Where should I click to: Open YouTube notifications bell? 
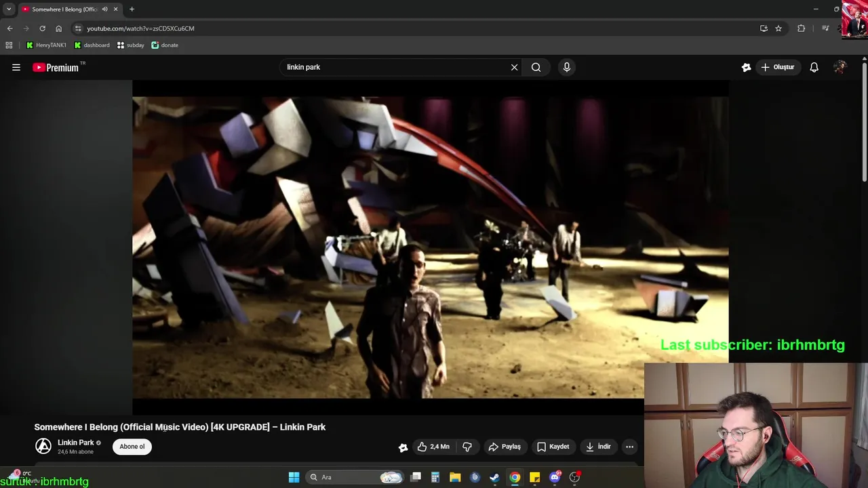coord(814,67)
